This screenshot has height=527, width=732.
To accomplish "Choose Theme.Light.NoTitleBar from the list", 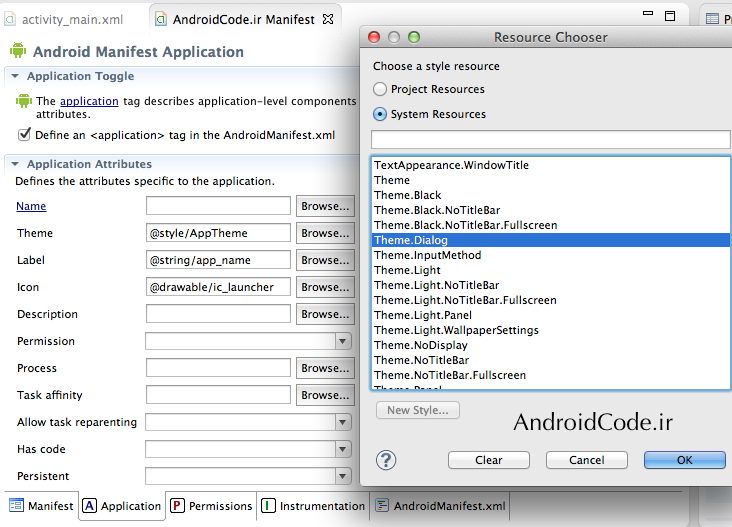I will 436,285.
